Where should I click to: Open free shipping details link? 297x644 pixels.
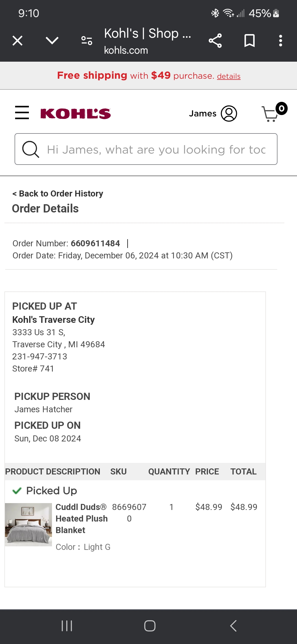point(229,76)
